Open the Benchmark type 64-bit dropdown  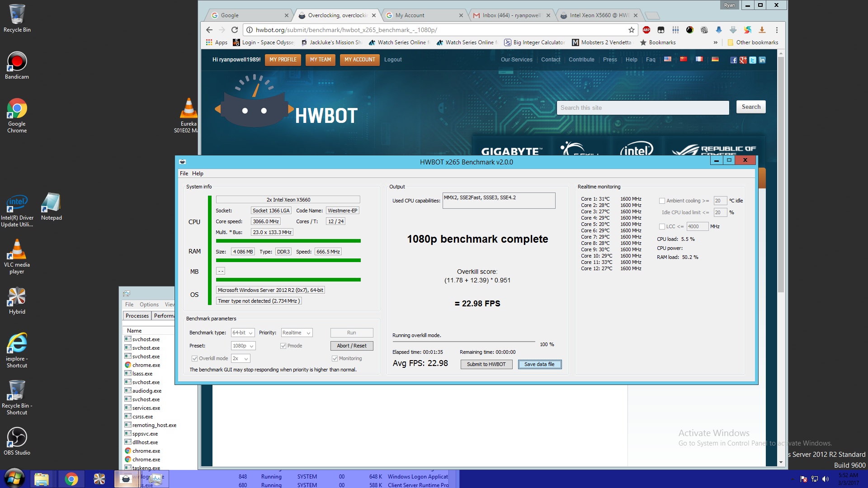tap(243, 333)
